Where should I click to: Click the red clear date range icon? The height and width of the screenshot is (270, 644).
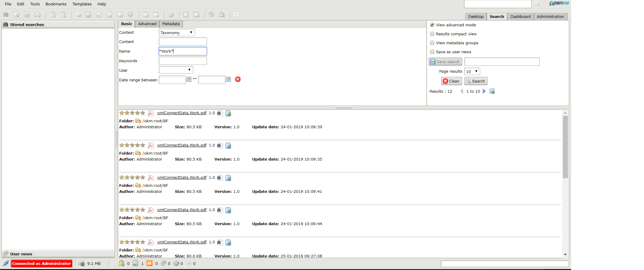coord(238,79)
